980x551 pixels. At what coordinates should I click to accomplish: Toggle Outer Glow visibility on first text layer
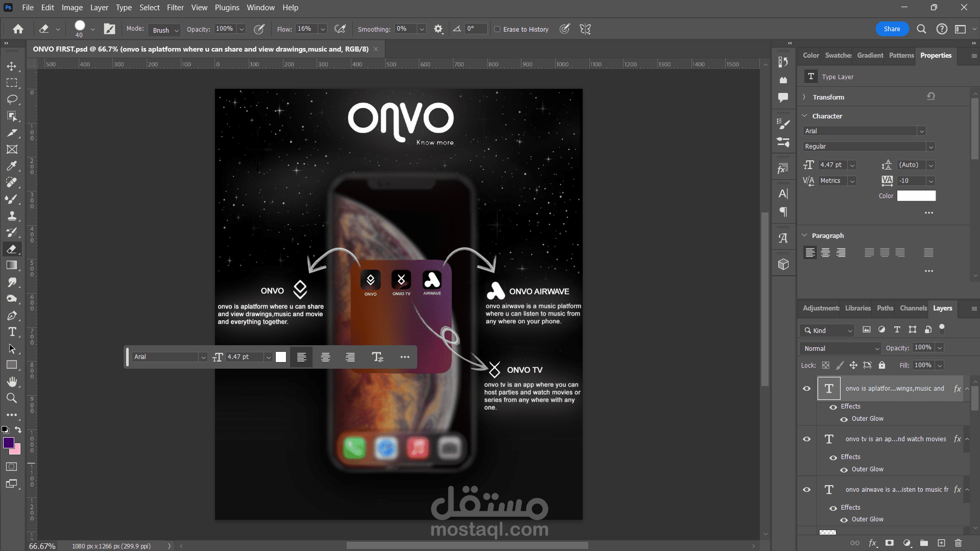coord(844,419)
